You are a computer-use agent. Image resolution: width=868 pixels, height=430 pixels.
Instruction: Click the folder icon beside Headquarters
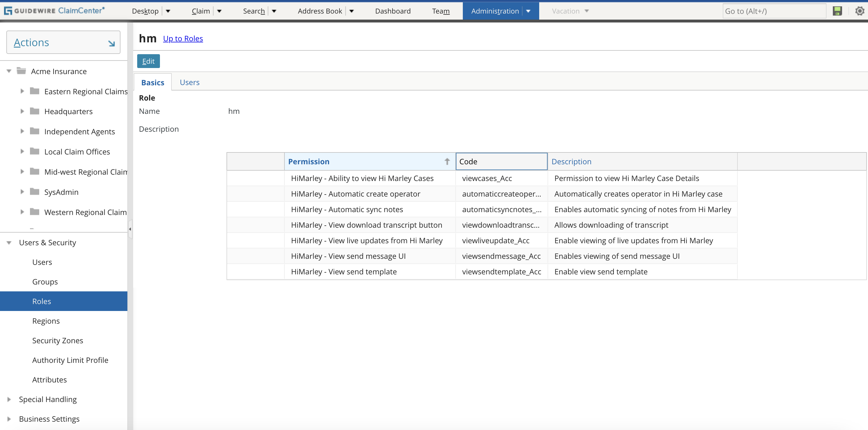34,111
